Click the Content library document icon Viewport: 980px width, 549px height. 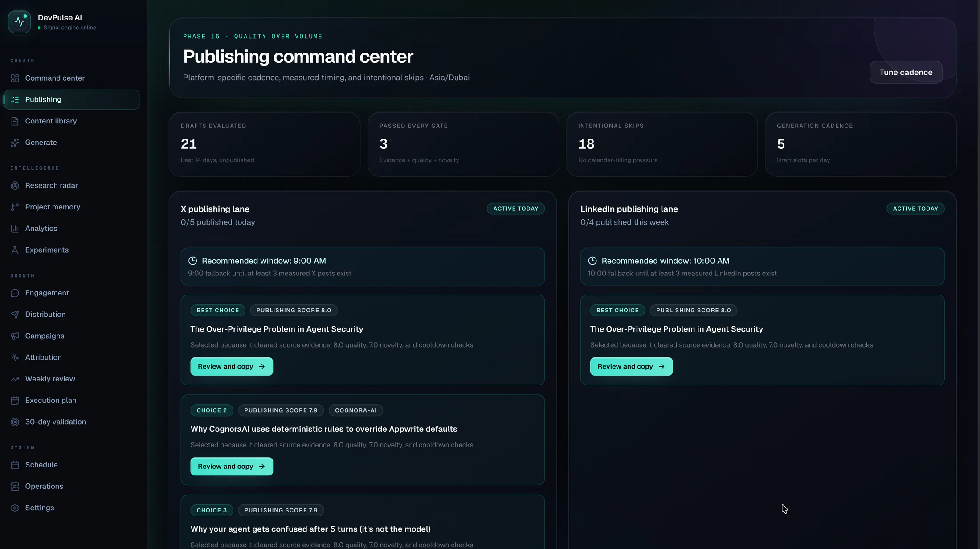15,121
